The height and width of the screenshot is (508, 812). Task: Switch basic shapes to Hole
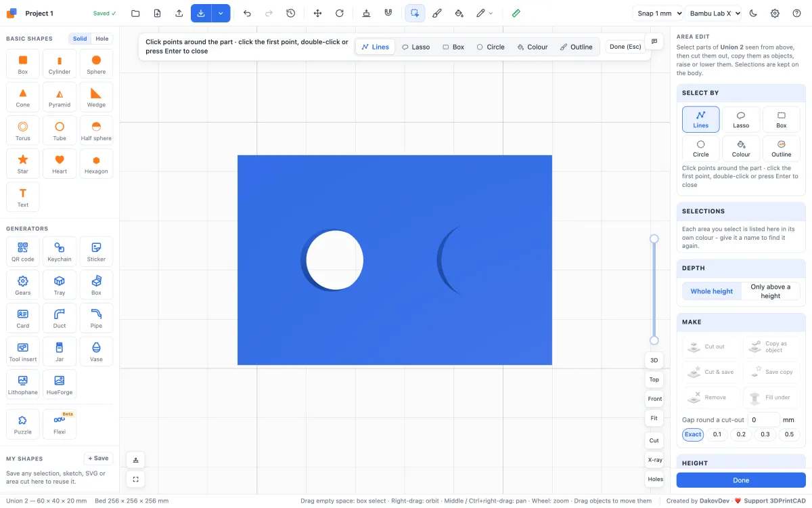pyautogui.click(x=102, y=39)
